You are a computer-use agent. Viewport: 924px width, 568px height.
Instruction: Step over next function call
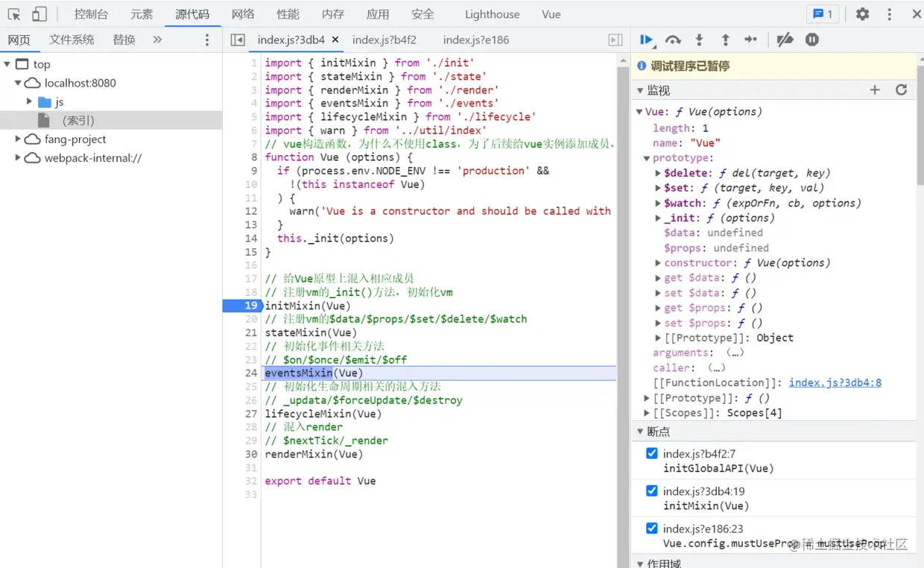pyautogui.click(x=673, y=40)
